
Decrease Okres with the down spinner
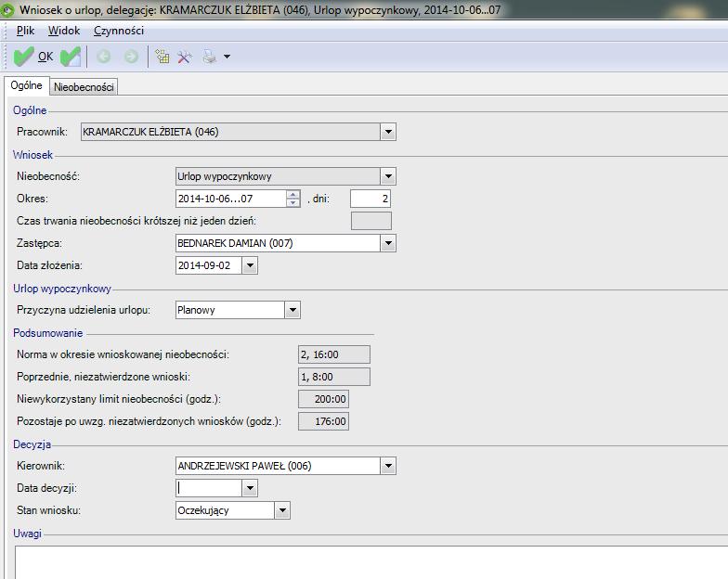coord(293,202)
